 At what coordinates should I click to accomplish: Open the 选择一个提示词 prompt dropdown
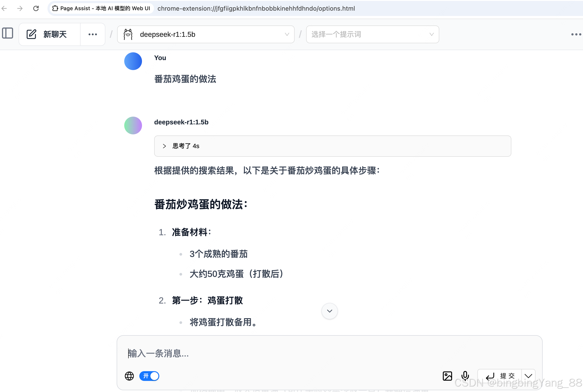pyautogui.click(x=372, y=34)
